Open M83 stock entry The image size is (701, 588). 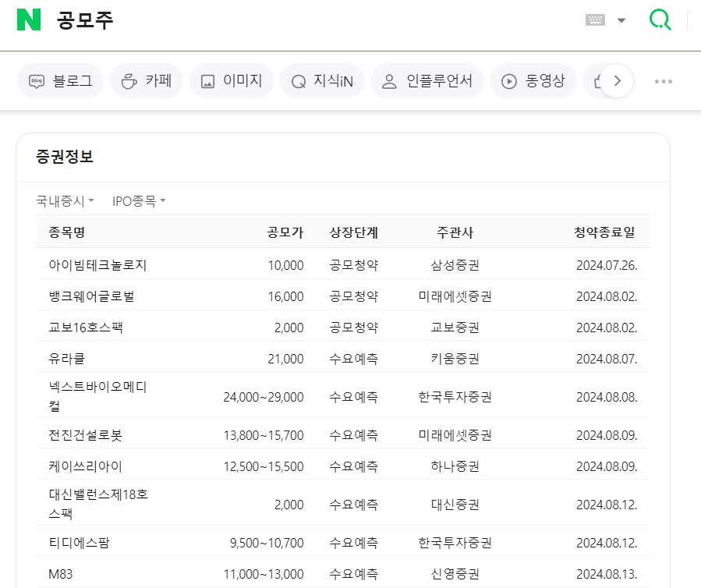[x=60, y=574]
